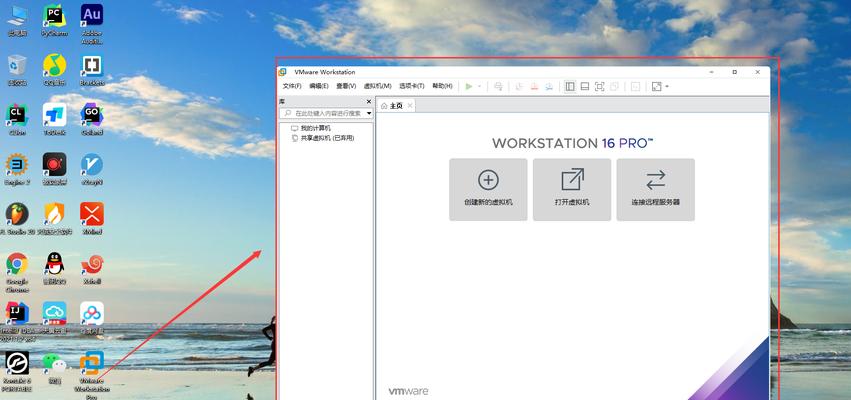Open the 查看(V) menu
The height and width of the screenshot is (400, 851).
point(346,86)
